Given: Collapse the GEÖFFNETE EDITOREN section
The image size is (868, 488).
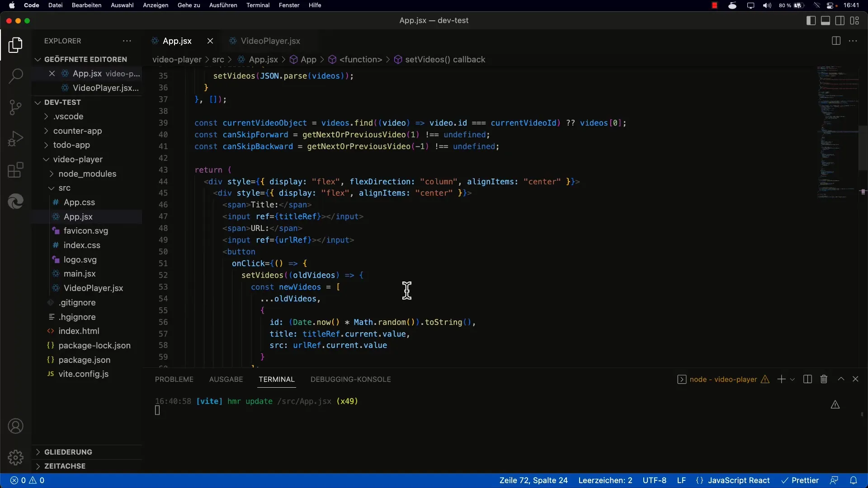Looking at the screenshot, I should tap(85, 59).
